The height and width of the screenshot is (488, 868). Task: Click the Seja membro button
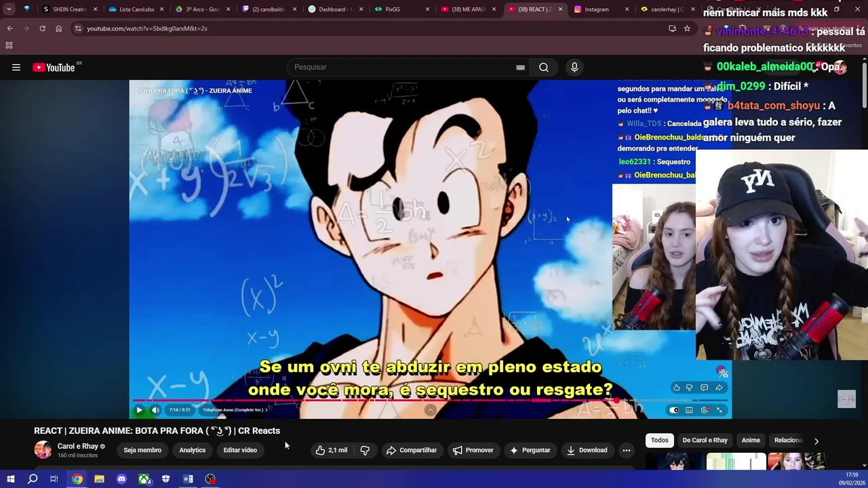coord(142,450)
